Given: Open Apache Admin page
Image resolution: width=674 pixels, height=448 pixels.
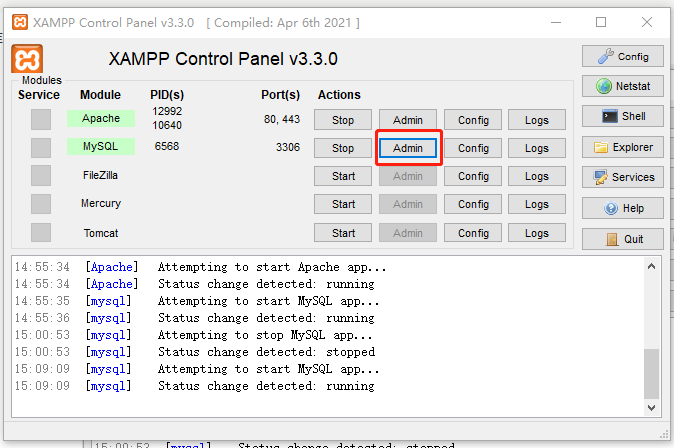Looking at the screenshot, I should (407, 120).
